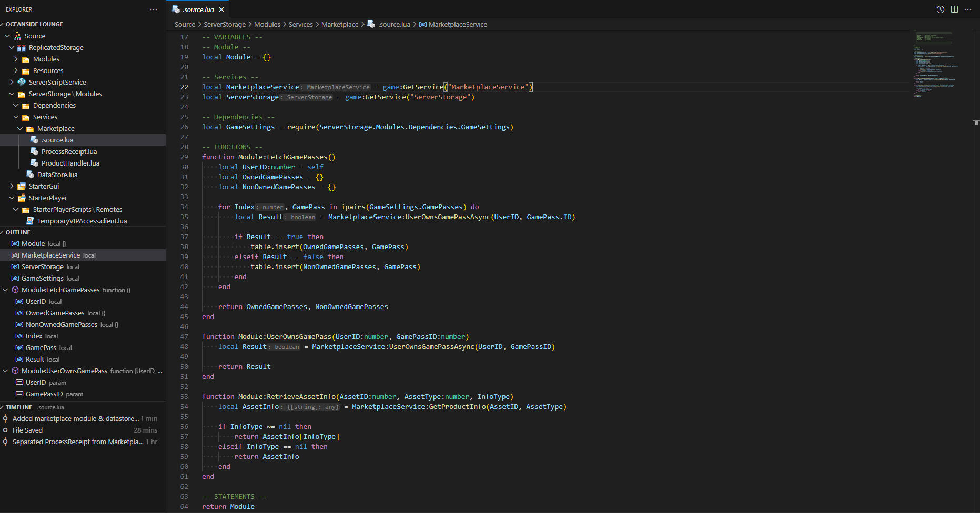Collapse the Dependencies folder chevron
Image resolution: width=980 pixels, height=513 pixels.
(x=16, y=105)
